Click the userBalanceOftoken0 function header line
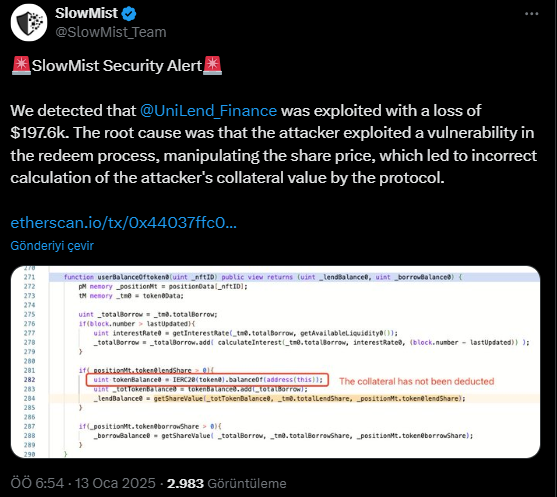Viewport: 557px width, 497px height. pyautogui.click(x=263, y=277)
